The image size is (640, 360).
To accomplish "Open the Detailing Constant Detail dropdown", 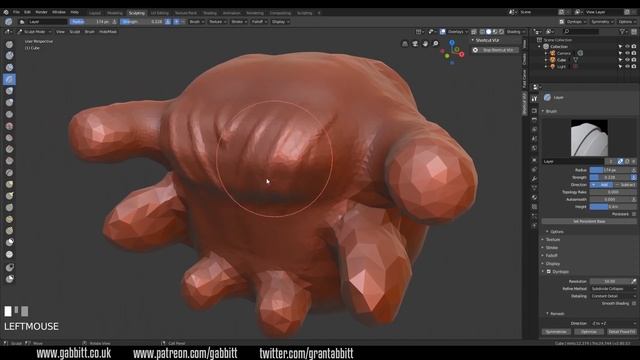I will pyautogui.click(x=613, y=296).
